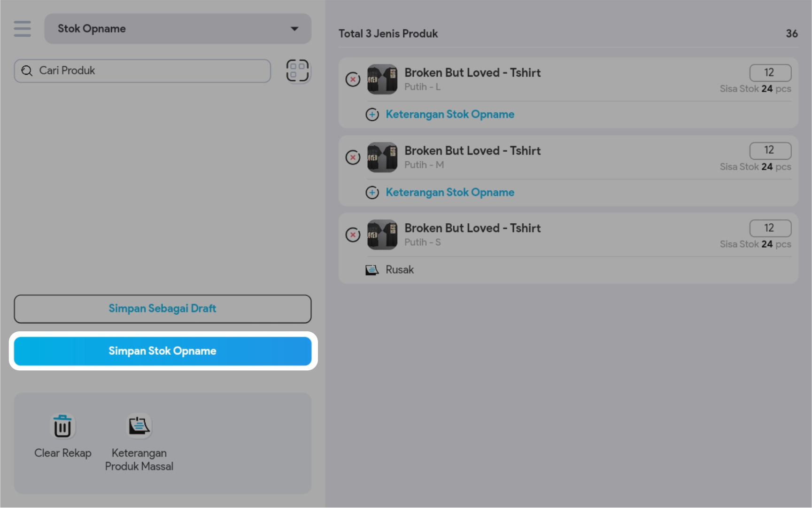Edit the Rusak note icon
The width and height of the screenshot is (812, 508).
pyautogui.click(x=372, y=270)
